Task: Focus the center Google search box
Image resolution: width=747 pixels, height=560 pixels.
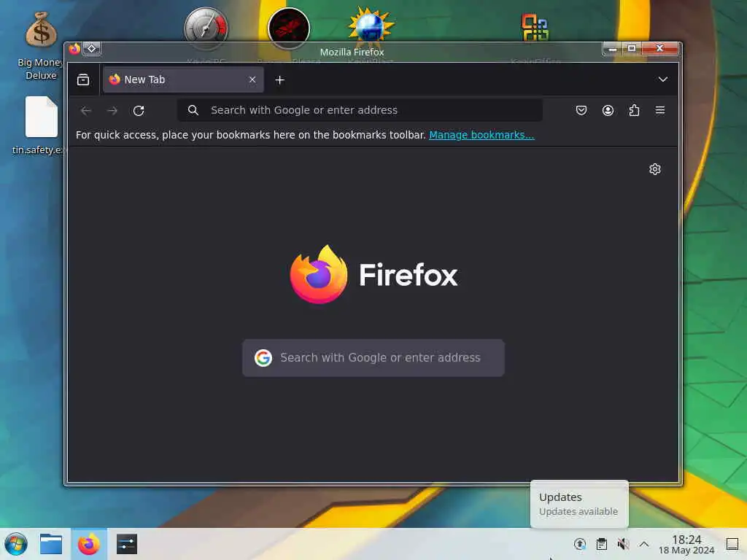Action: click(x=373, y=357)
